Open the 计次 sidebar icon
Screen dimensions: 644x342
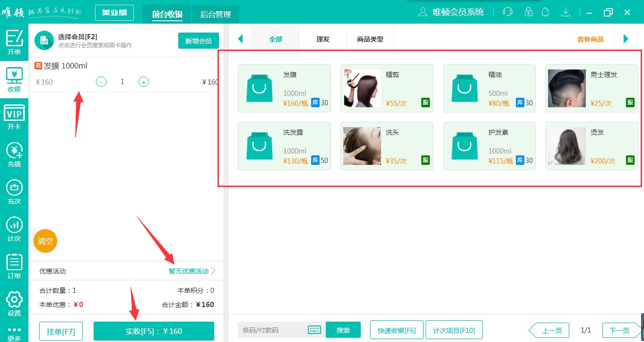pyautogui.click(x=14, y=229)
